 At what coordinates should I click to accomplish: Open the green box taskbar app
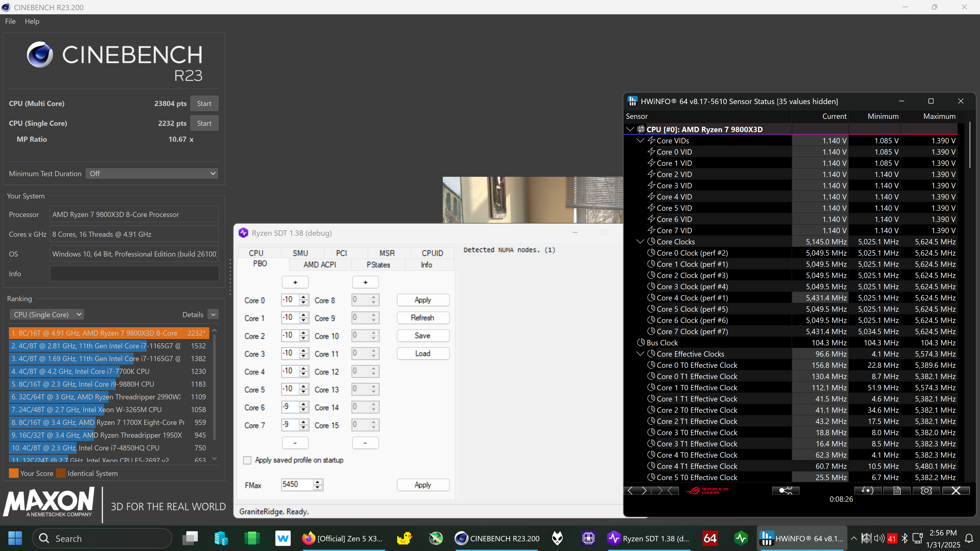[252, 539]
